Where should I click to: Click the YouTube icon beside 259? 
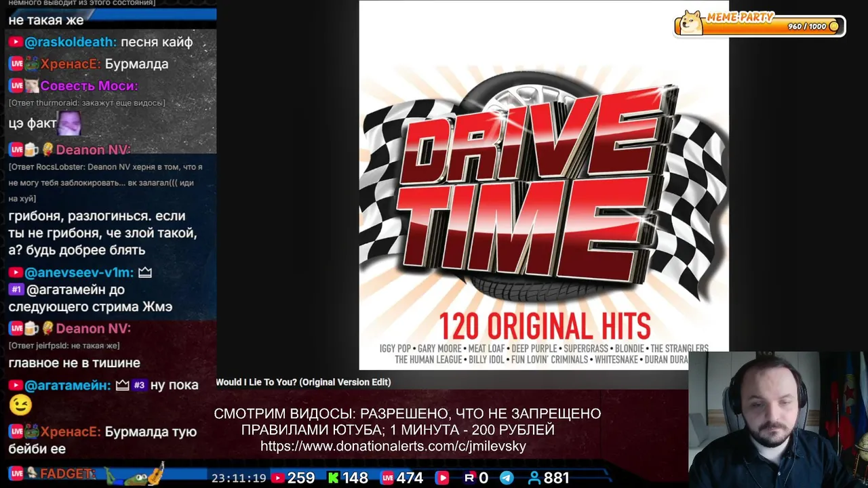click(x=277, y=479)
